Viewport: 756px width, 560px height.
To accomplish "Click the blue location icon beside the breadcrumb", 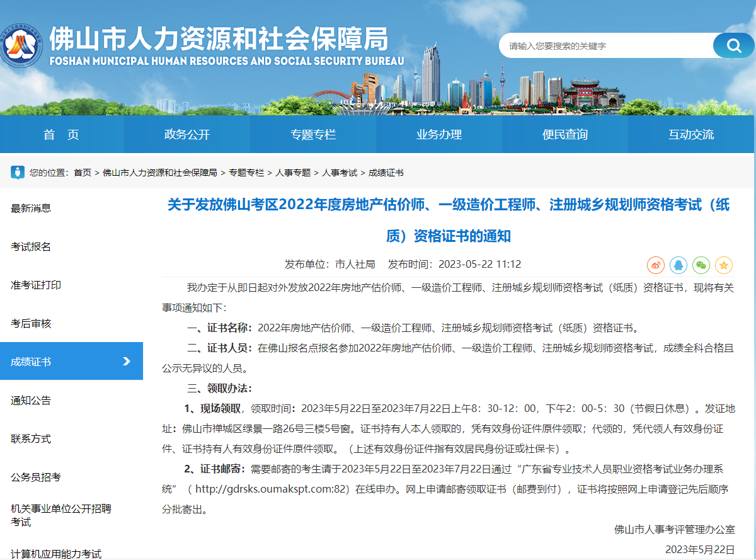I will [16, 172].
